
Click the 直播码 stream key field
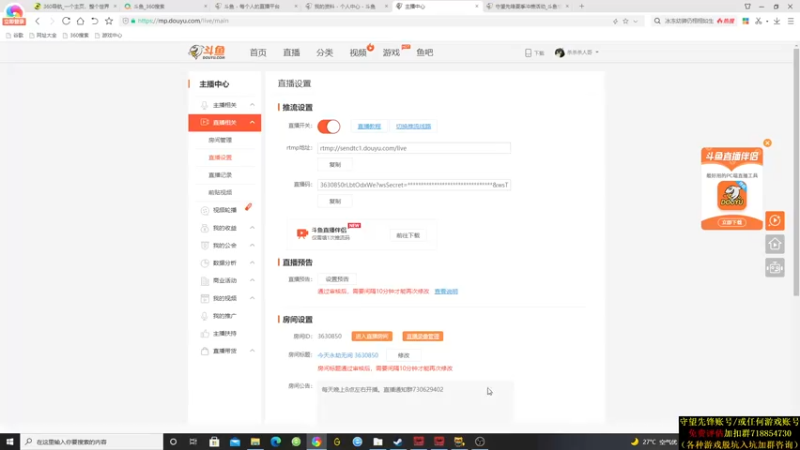pyautogui.click(x=414, y=185)
